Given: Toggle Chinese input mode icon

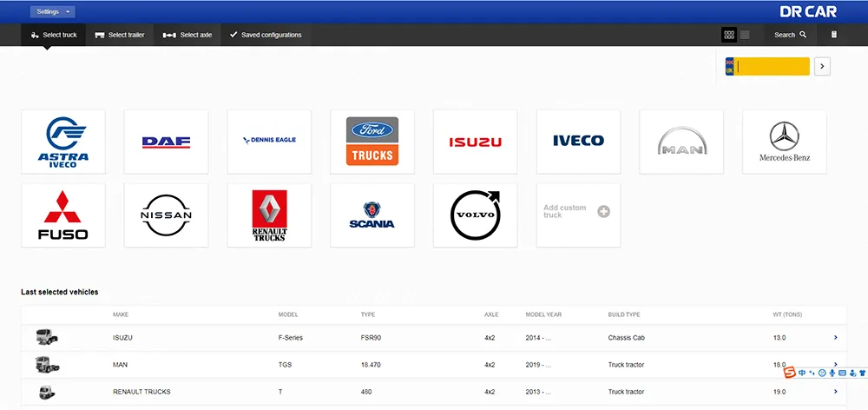Looking at the screenshot, I should [802, 373].
